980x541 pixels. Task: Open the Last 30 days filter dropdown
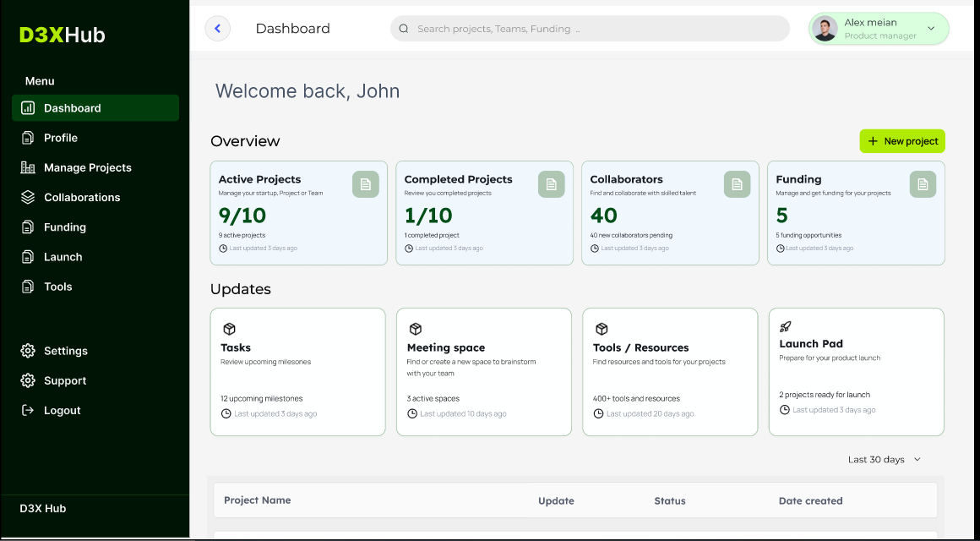(x=884, y=460)
